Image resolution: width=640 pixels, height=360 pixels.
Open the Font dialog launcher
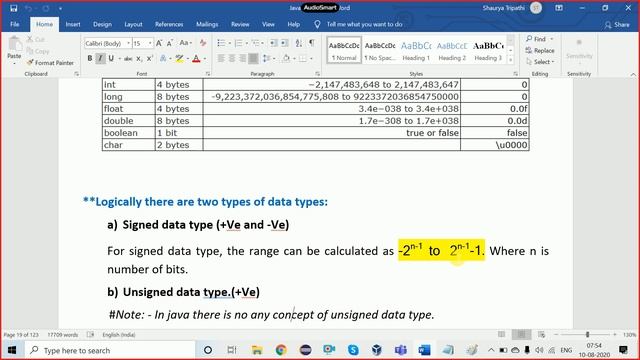[208, 74]
